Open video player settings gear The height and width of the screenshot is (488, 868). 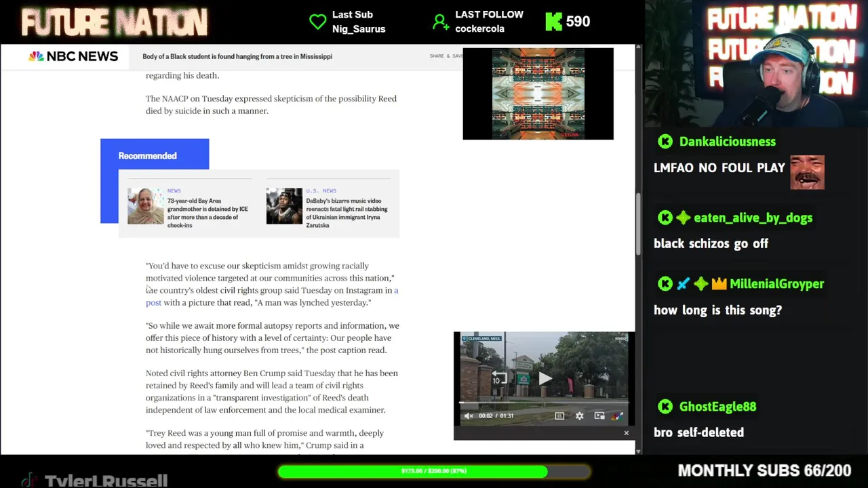click(x=579, y=415)
